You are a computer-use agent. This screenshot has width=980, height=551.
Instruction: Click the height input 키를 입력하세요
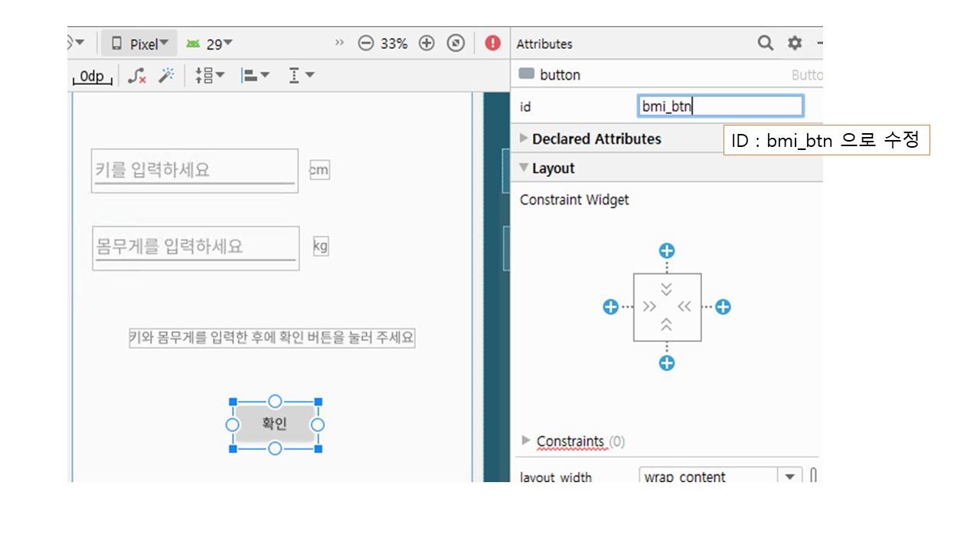pos(194,170)
